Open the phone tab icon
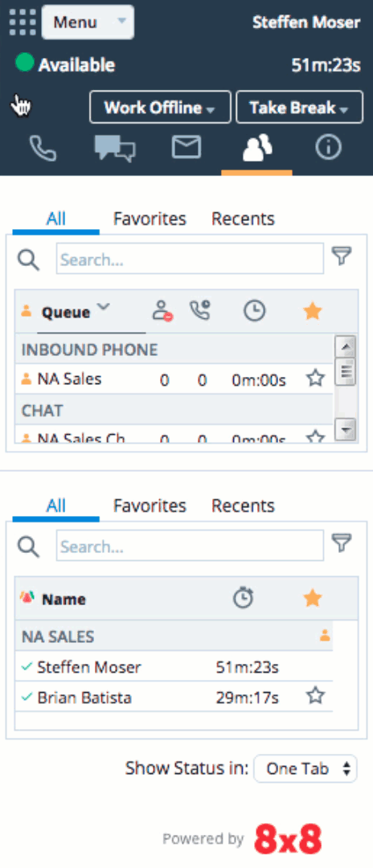 click(x=43, y=149)
